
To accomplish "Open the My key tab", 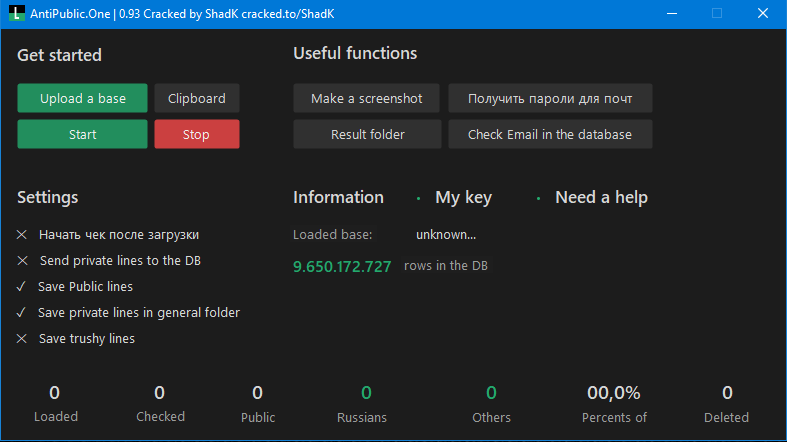I will point(463,197).
